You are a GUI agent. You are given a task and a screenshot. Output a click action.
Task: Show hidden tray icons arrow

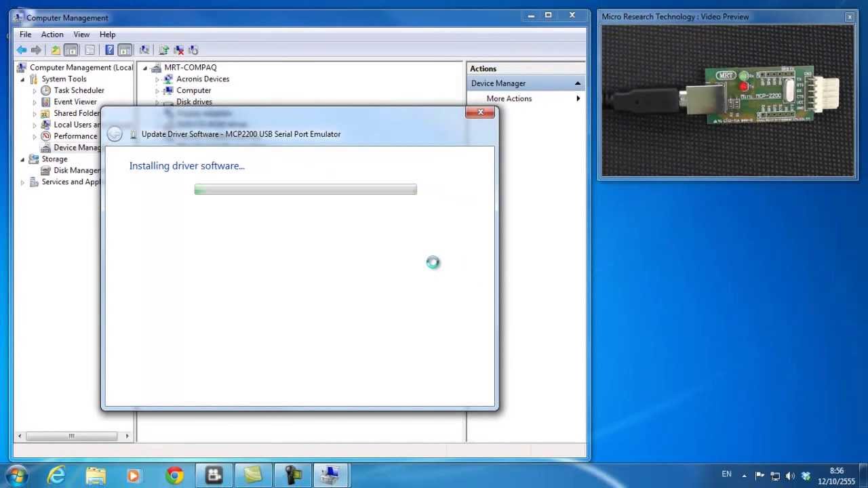[x=744, y=476]
